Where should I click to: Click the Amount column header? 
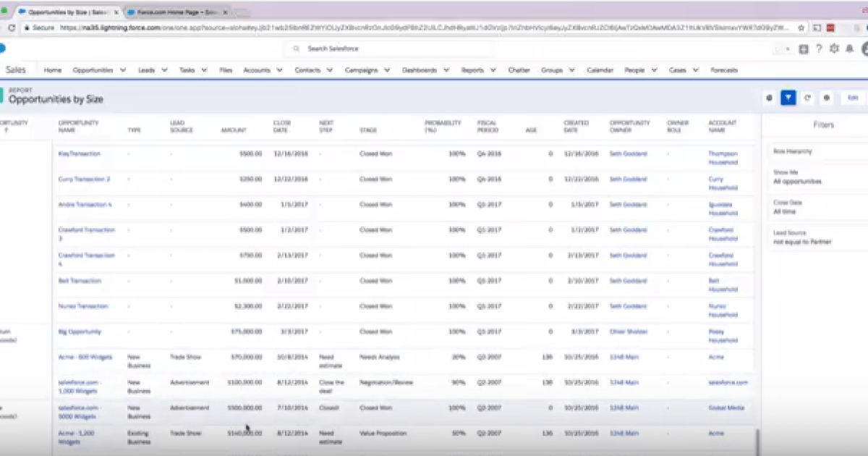(234, 130)
